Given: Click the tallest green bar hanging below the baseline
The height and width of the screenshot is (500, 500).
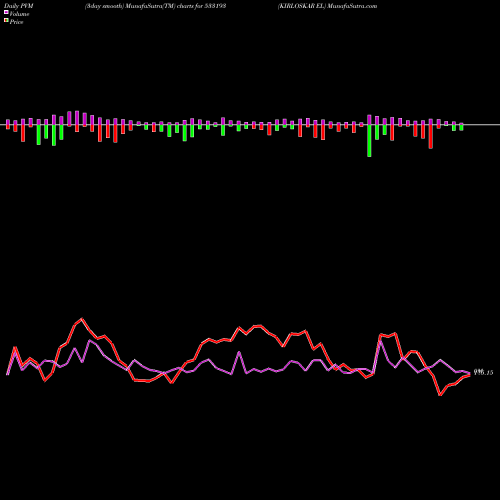Looking at the screenshot, I should [x=369, y=141].
